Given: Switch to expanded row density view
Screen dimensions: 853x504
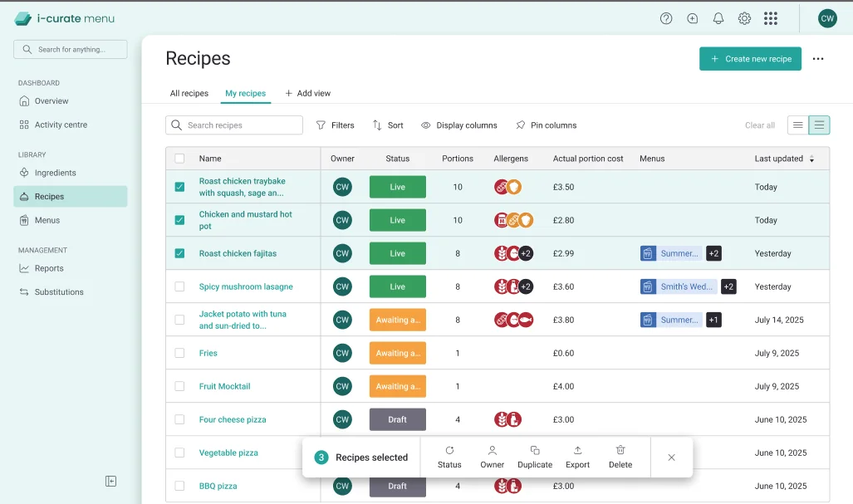Looking at the screenshot, I should click(819, 125).
